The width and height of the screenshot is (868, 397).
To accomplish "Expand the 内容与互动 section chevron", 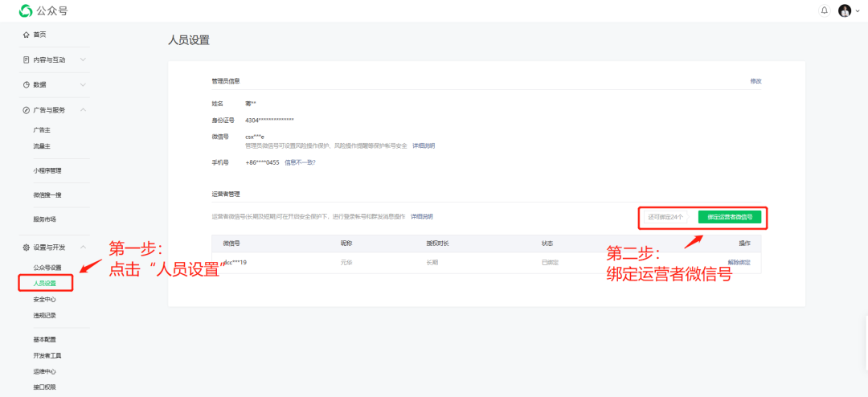I will click(83, 59).
